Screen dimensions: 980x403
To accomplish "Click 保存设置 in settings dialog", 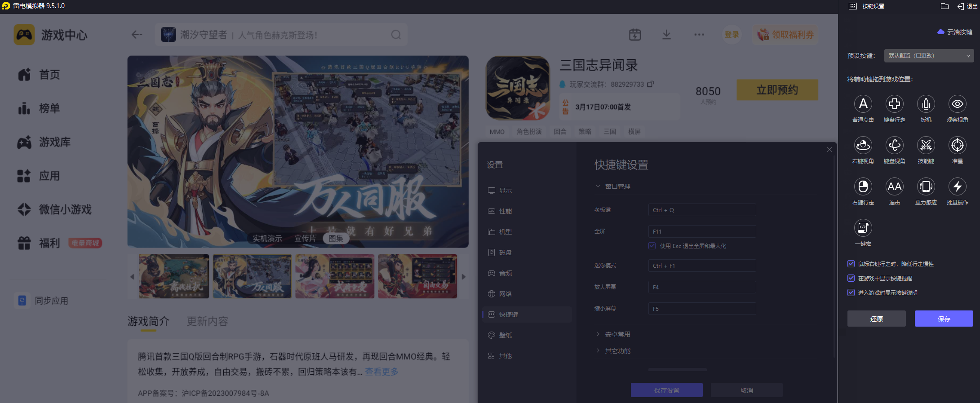I will coord(666,390).
